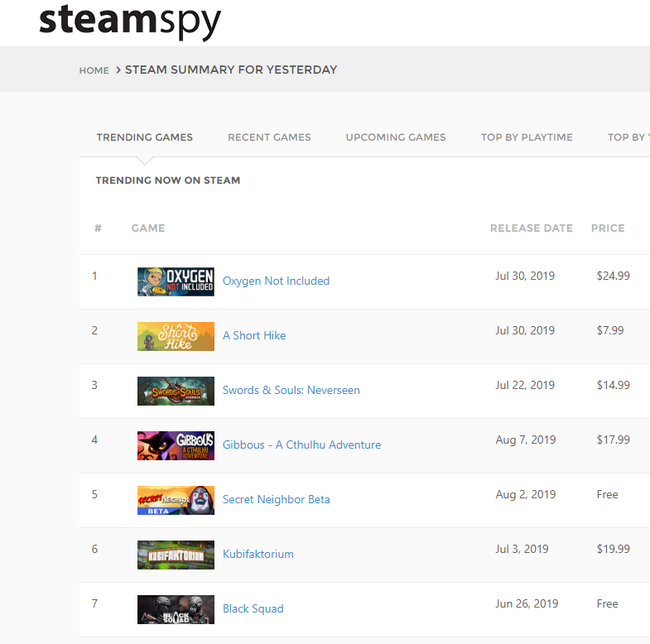Click Steam Summary For Yesterday breadcrumb text
The height and width of the screenshot is (644, 650).
point(231,70)
